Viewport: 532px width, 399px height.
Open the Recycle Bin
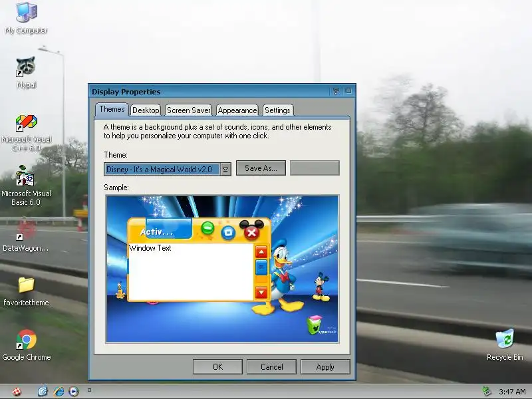tap(505, 344)
